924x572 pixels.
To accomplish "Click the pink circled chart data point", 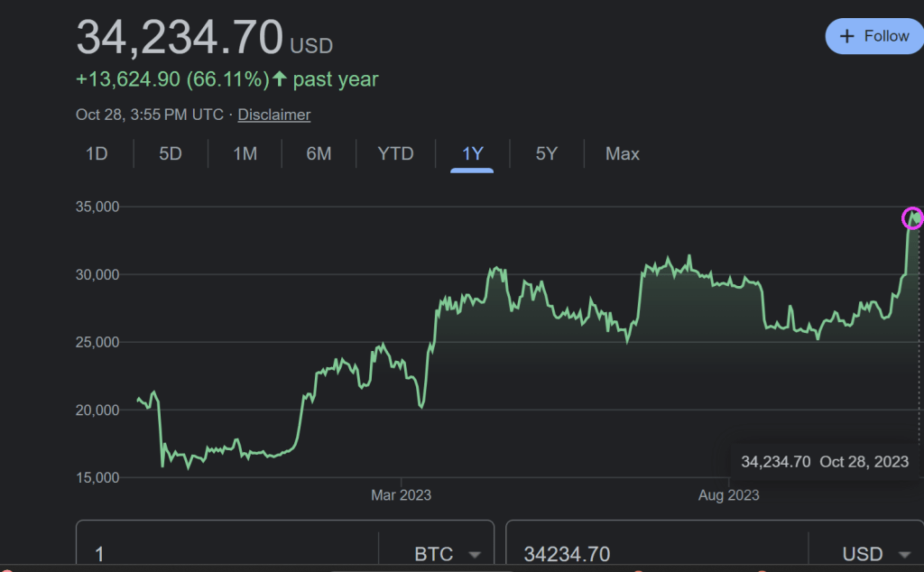I will (913, 217).
